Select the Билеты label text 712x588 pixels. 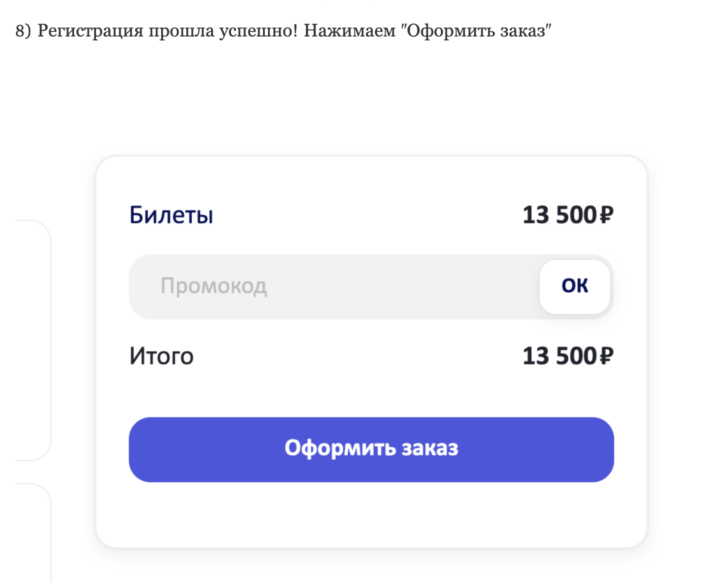pos(170,214)
